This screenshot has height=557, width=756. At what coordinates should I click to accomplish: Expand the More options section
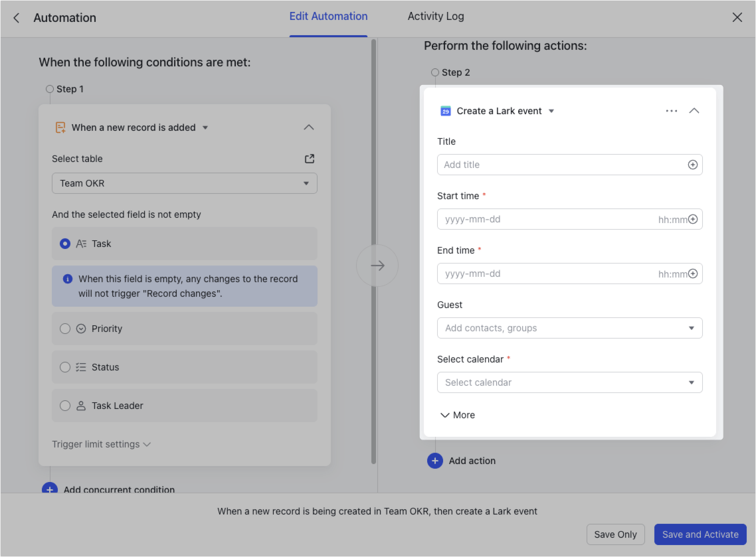[458, 416]
